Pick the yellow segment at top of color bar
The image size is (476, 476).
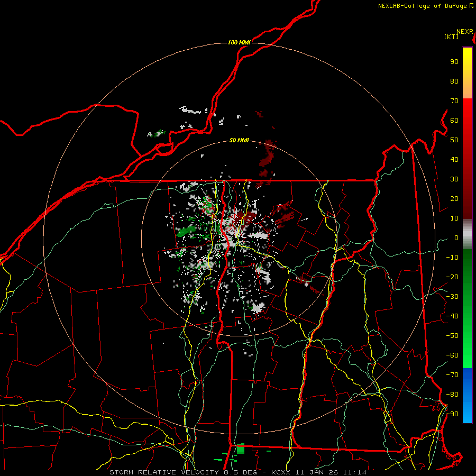point(467,61)
